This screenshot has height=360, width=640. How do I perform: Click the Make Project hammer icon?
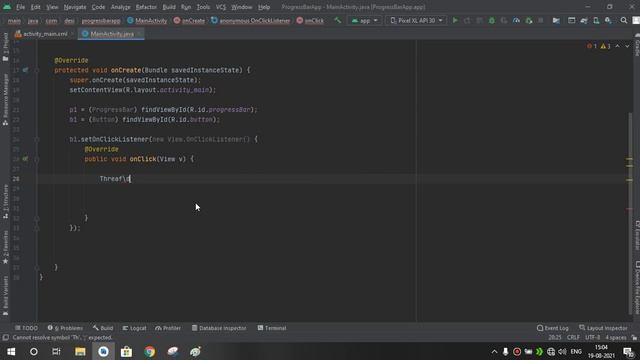tap(337, 20)
